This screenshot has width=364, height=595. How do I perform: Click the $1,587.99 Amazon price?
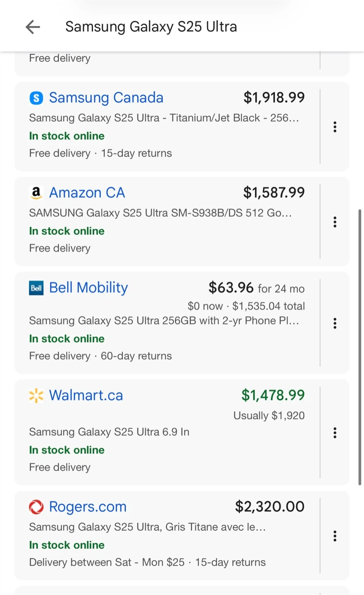point(274,193)
